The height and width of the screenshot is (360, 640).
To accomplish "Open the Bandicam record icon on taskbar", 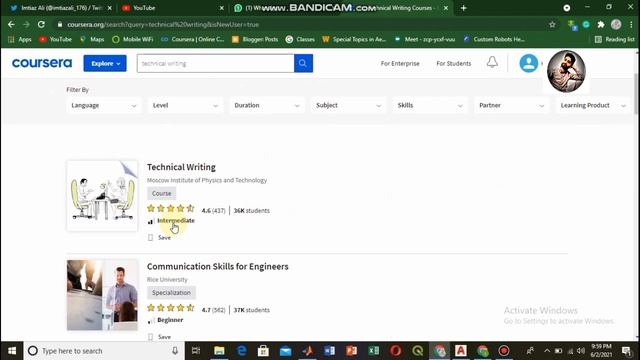I will click(504, 351).
